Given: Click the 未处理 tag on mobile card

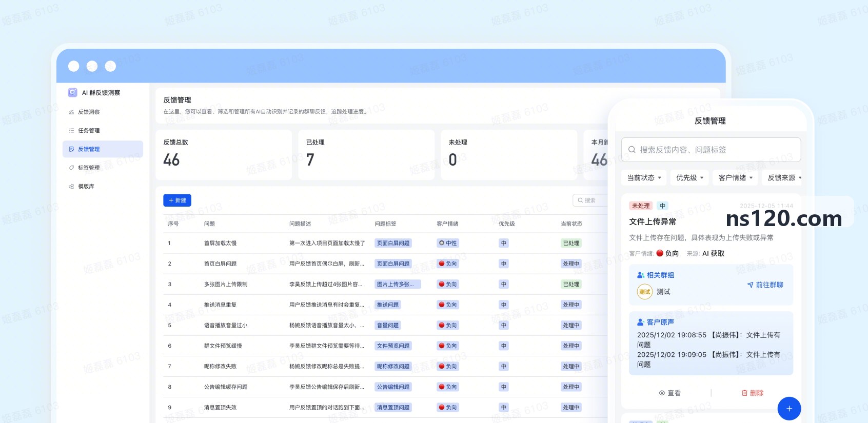Looking at the screenshot, I should click(641, 206).
